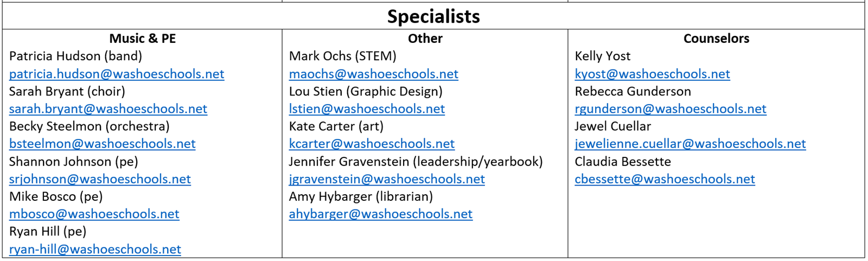Open librarian's ahybarger email link
Image resolution: width=868 pixels, height=261 pixels.
coord(381,214)
